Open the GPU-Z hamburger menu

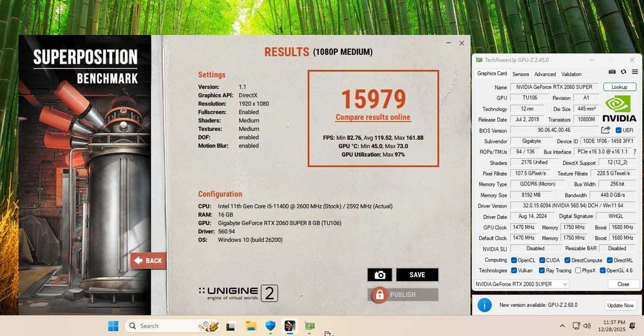[635, 72]
